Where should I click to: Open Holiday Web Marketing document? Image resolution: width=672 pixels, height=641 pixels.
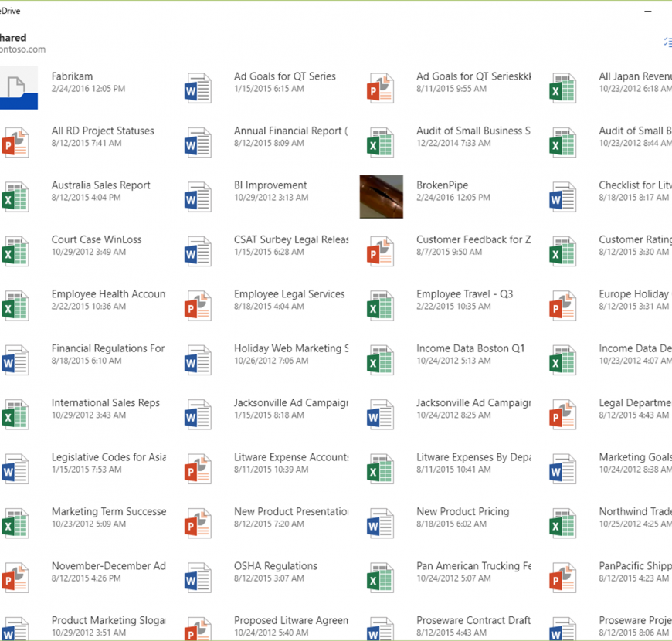tap(290, 348)
